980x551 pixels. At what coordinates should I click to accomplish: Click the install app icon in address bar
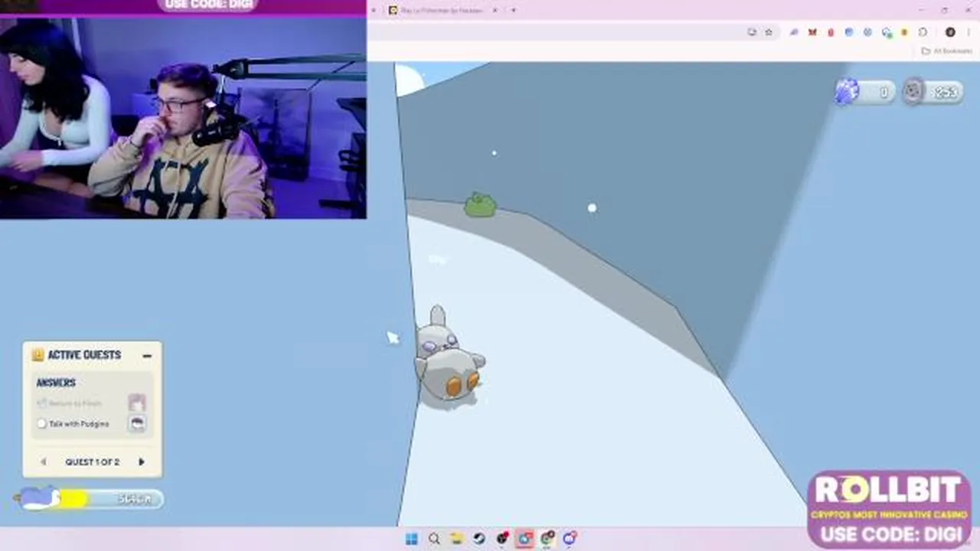click(752, 32)
